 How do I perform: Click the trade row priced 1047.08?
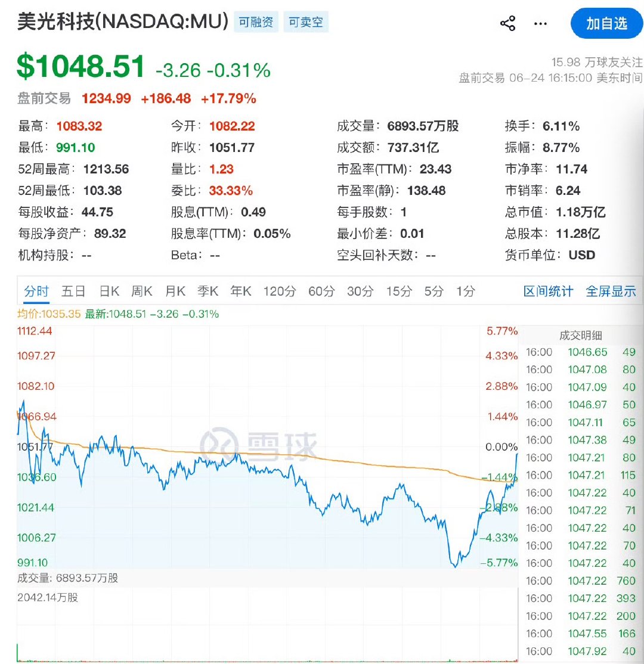click(580, 370)
